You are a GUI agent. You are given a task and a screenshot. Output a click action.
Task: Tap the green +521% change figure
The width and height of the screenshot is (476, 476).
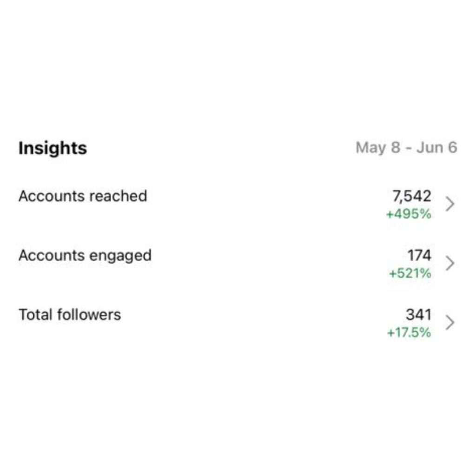410,273
